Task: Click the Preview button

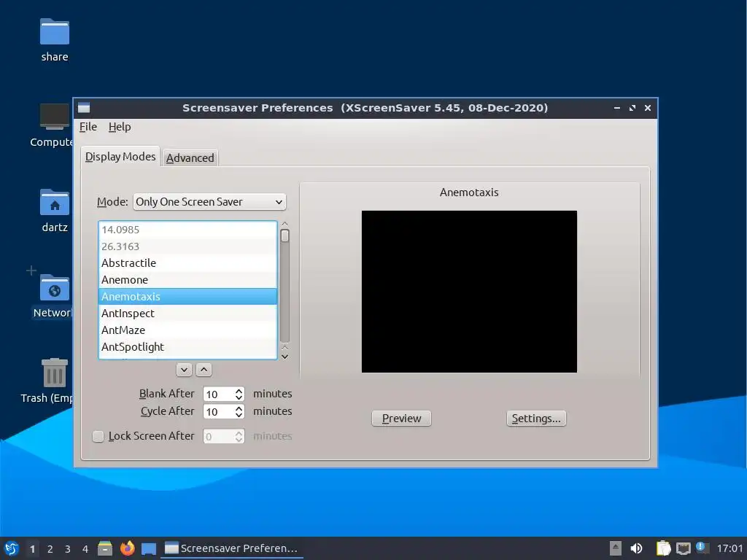Action: click(x=402, y=419)
